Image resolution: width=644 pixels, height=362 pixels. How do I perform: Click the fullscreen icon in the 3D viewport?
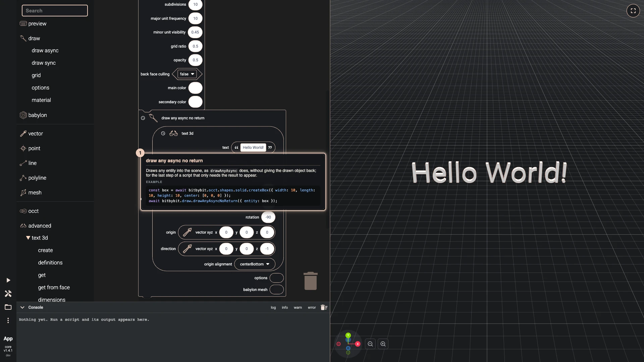[633, 11]
